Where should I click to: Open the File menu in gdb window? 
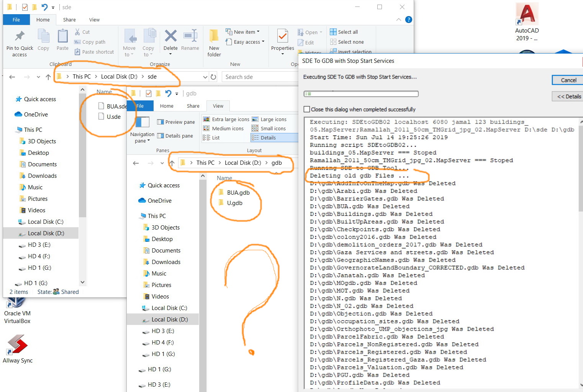click(140, 106)
